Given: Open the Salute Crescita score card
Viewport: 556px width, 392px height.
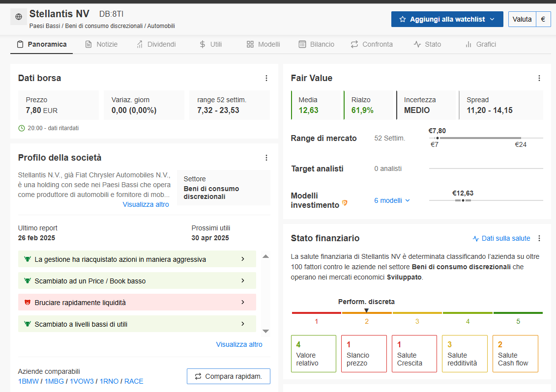Looking at the screenshot, I should coord(414,354).
